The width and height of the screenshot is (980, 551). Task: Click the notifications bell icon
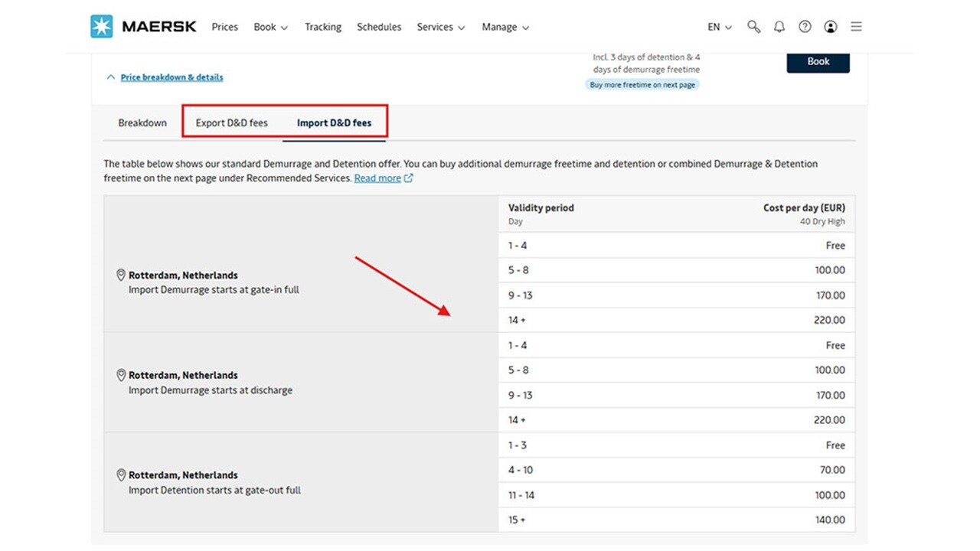[x=779, y=26]
